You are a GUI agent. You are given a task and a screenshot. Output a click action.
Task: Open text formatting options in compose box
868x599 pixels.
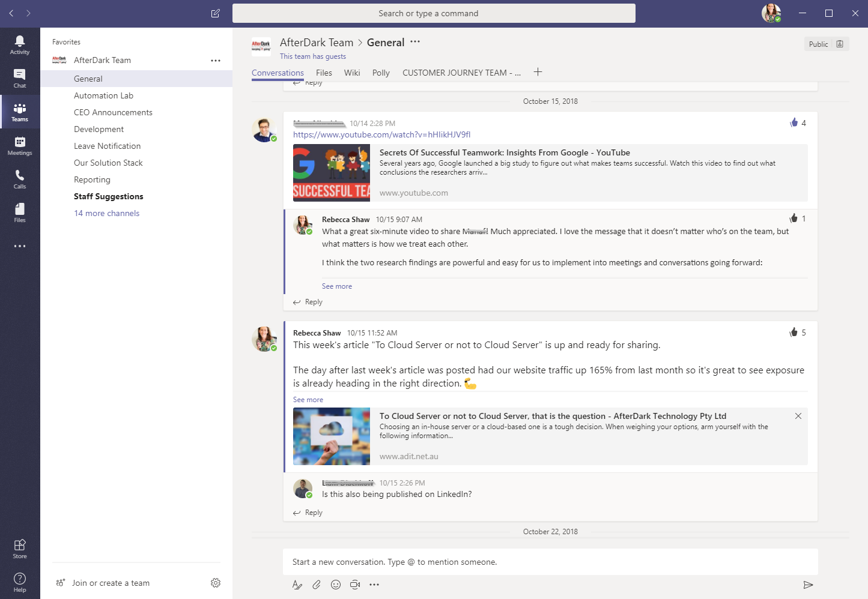click(297, 584)
